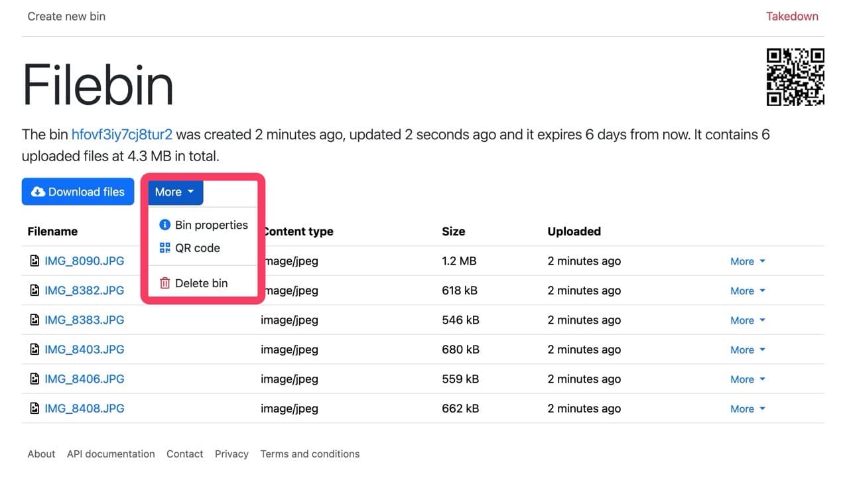Click the 618 kB size cell
Image resolution: width=849 pixels, height=504 pixels.
(460, 290)
